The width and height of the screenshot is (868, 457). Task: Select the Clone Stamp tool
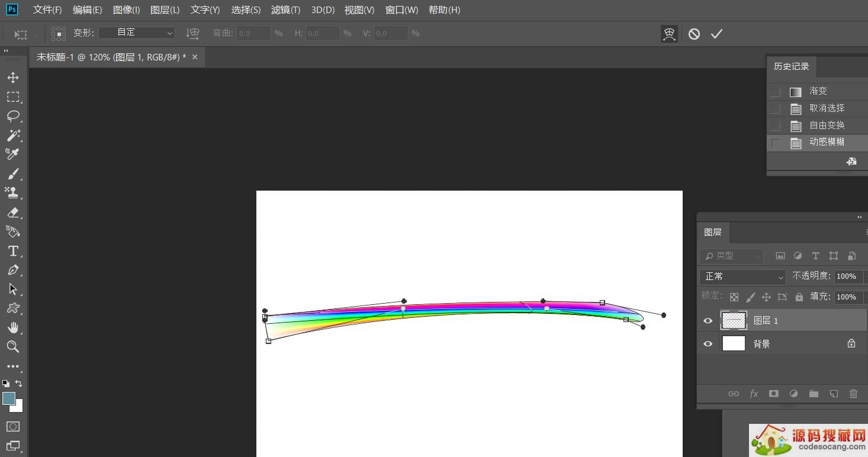13,192
